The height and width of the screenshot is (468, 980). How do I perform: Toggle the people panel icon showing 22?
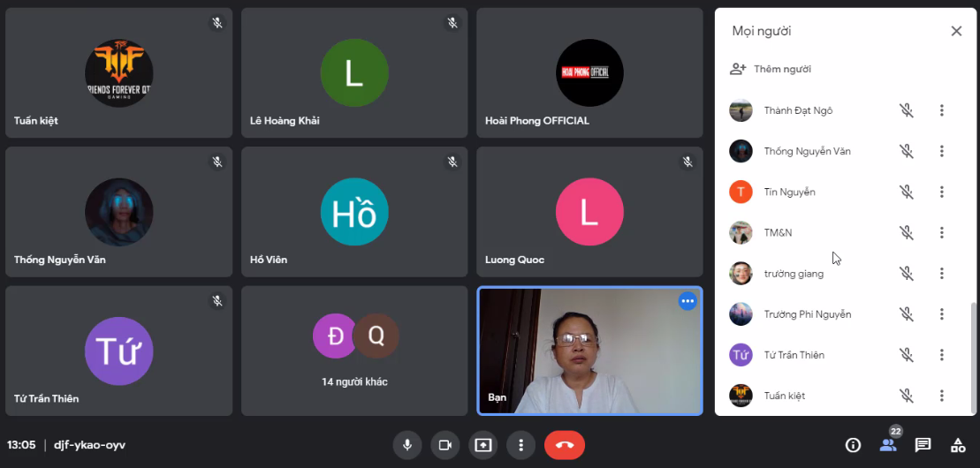click(x=888, y=444)
